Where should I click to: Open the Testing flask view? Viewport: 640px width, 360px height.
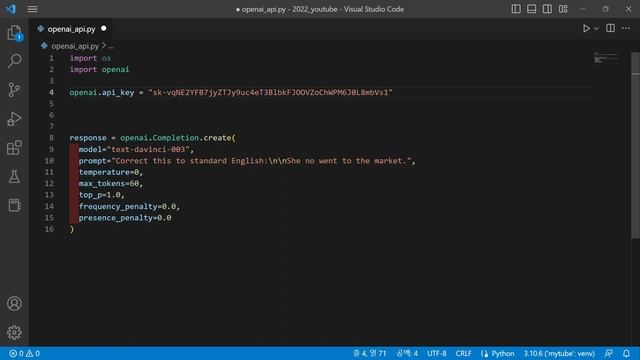pyautogui.click(x=14, y=177)
